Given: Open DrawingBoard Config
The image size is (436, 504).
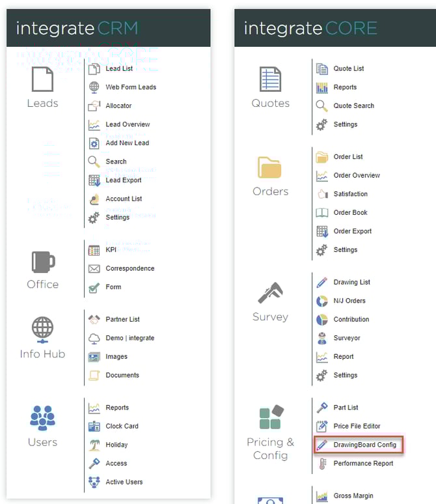Looking at the screenshot, I should point(364,445).
